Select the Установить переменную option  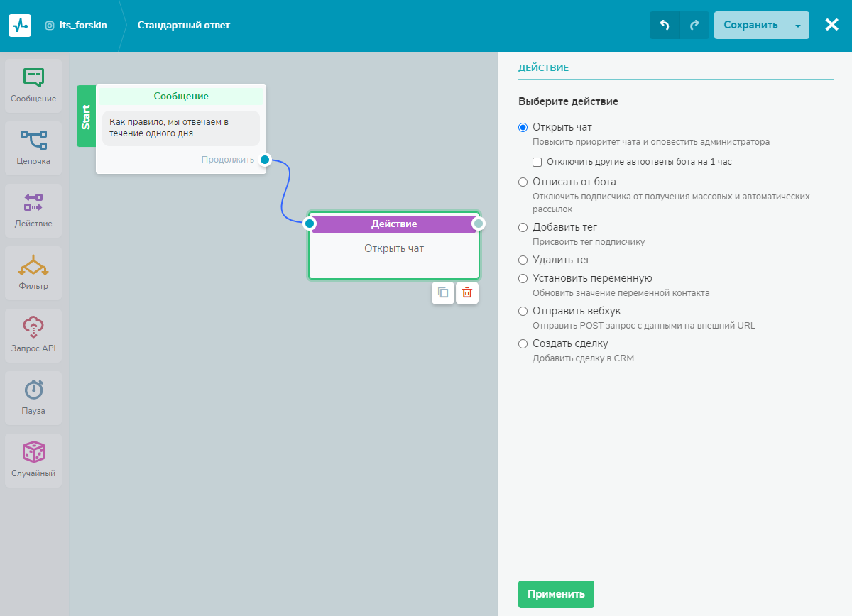point(523,279)
